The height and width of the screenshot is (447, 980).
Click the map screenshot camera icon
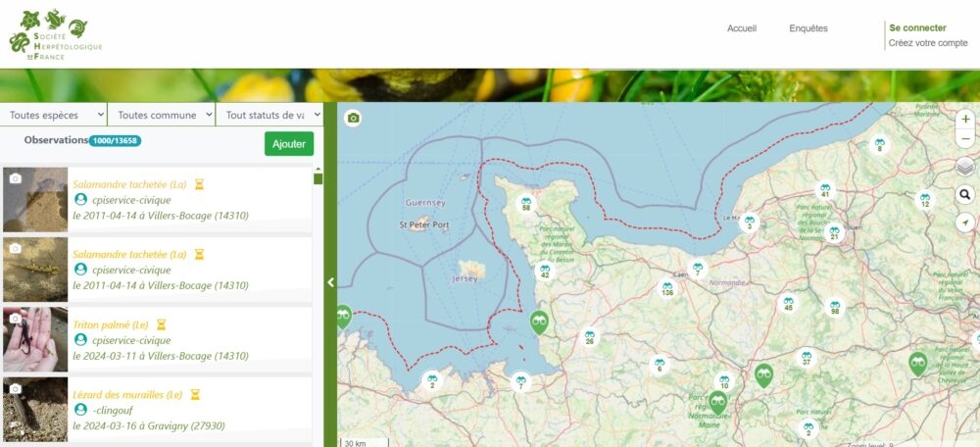coord(353,118)
